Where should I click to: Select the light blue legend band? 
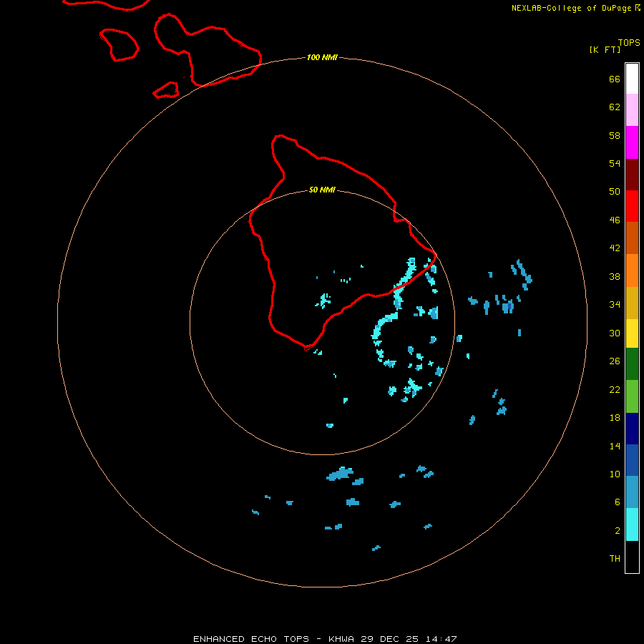[632, 492]
